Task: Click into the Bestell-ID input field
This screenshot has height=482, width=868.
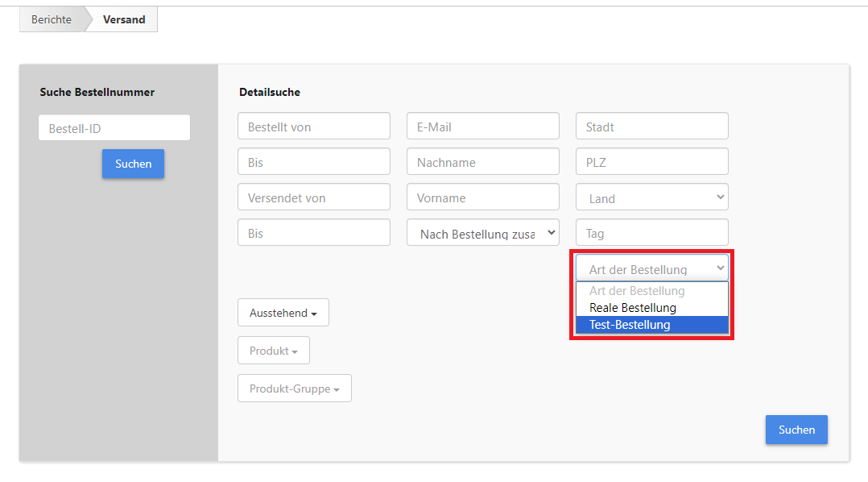Action: [x=114, y=127]
